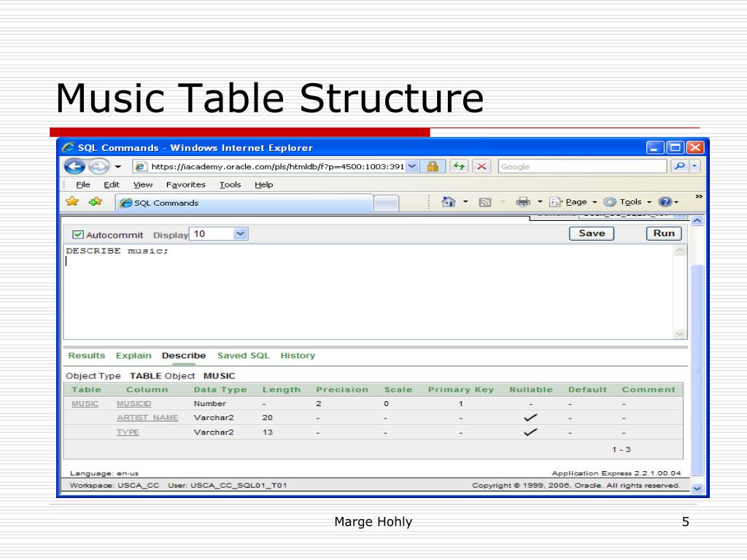
Task: Click the Internet Explorer title bar icon
Action: coord(68,147)
